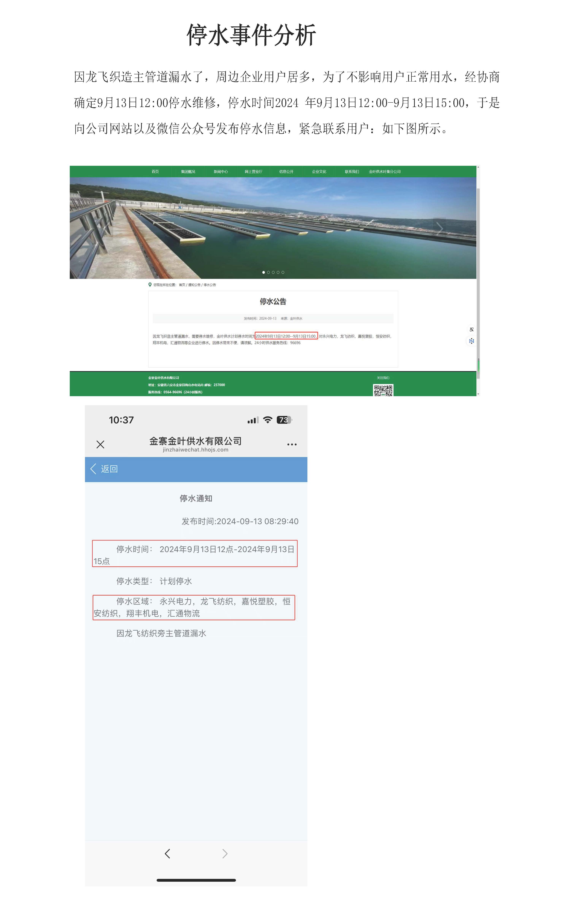Screen dimensions: 588x907
Task: Tap the 发布时间 2024-09-13 08:29:40 line
Action: (240, 521)
